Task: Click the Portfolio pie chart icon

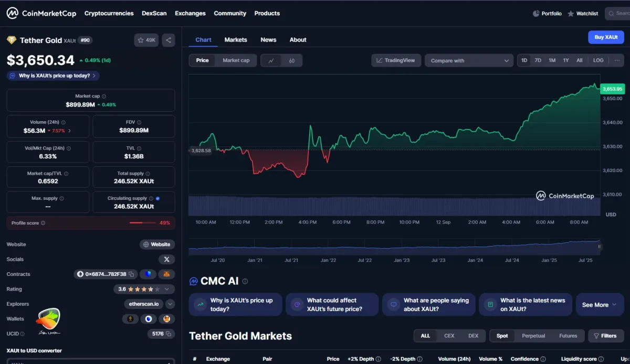Action: [x=536, y=14]
